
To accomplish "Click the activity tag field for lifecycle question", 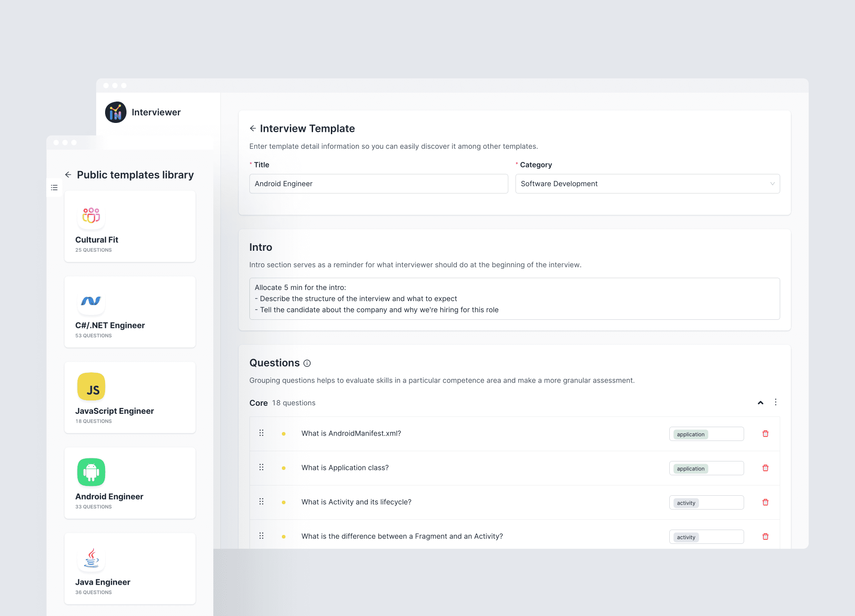I will 706,503.
